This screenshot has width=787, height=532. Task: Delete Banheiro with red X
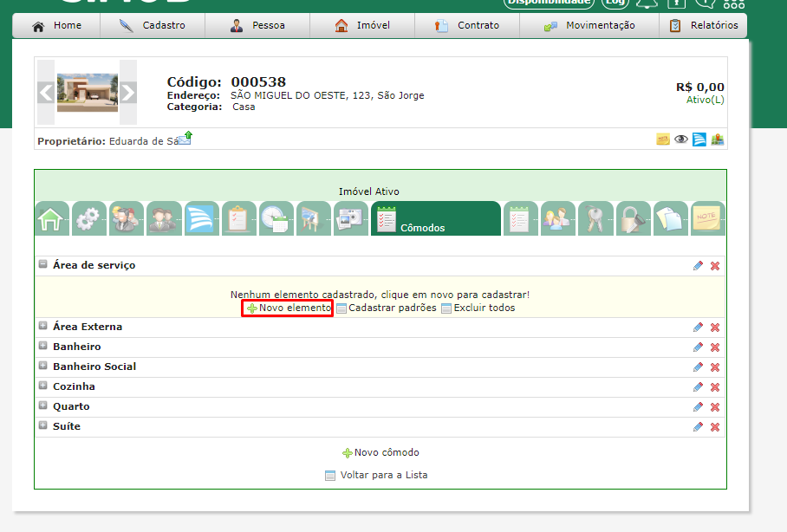point(715,347)
